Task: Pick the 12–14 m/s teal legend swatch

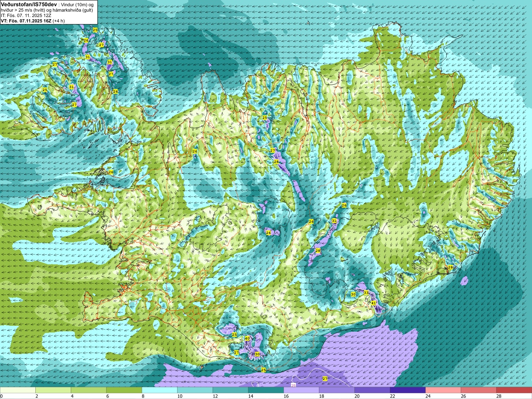Action: click(x=231, y=390)
